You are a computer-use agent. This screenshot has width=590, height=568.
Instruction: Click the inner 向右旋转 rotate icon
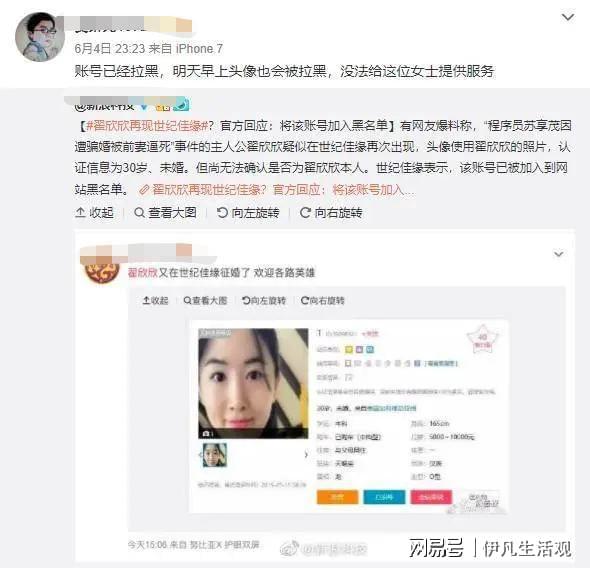point(305,301)
